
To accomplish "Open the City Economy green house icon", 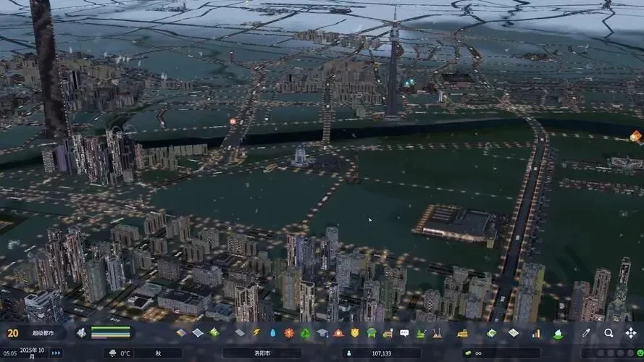I will 558,334.
